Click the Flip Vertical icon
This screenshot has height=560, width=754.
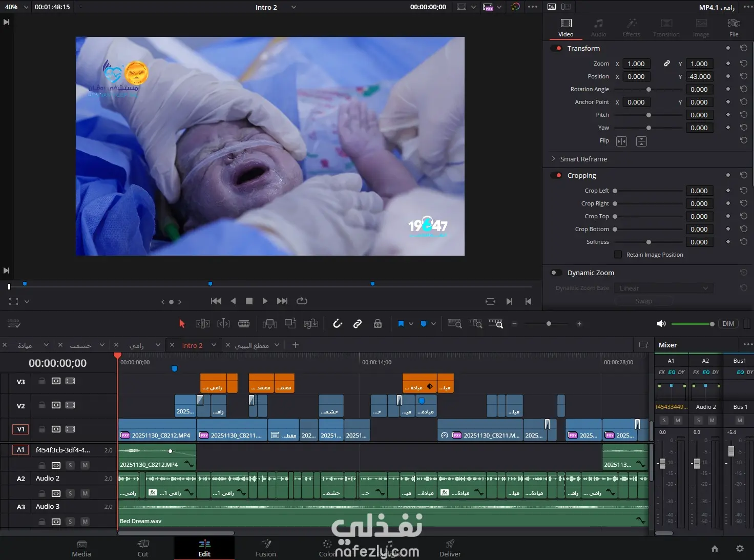pos(641,141)
